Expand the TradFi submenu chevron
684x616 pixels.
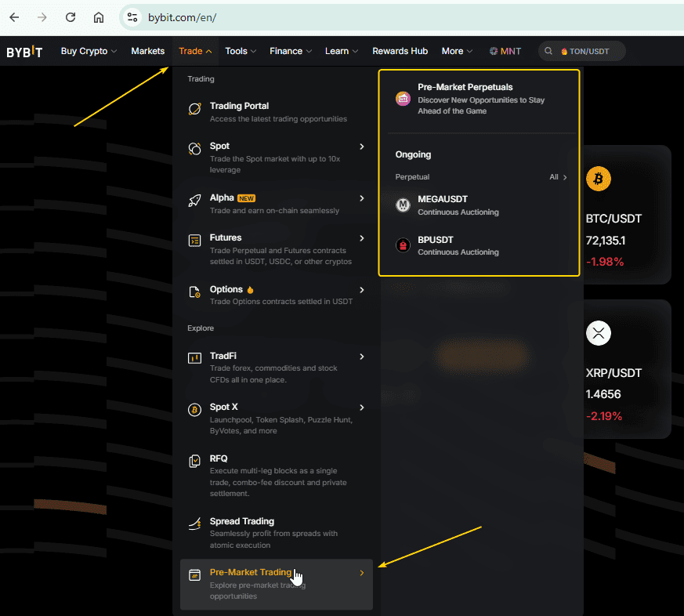362,357
